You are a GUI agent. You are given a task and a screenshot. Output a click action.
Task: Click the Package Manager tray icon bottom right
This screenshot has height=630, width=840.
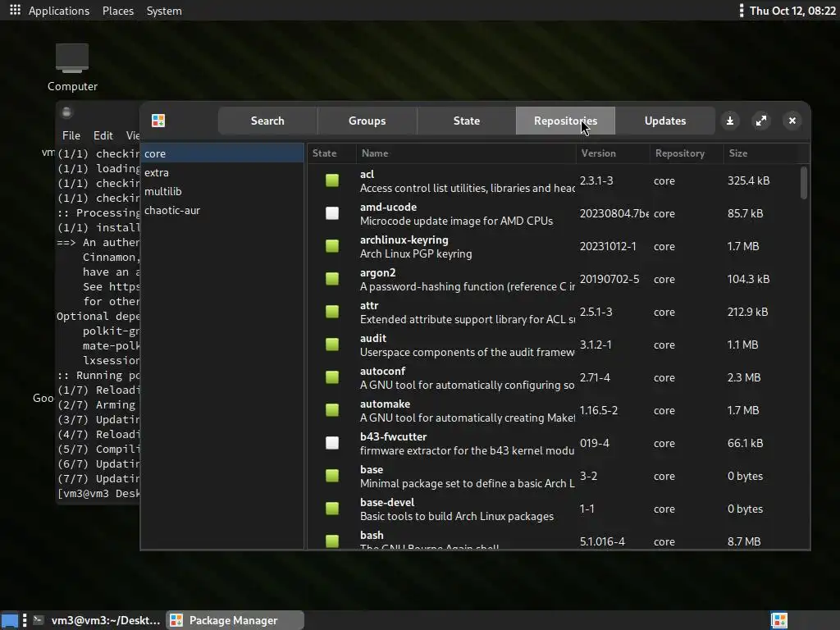click(779, 620)
